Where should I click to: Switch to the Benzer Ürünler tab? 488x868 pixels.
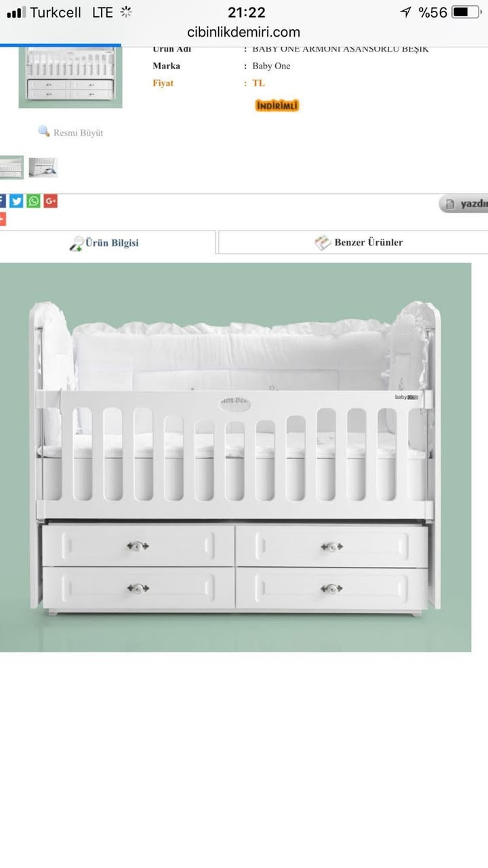(353, 242)
